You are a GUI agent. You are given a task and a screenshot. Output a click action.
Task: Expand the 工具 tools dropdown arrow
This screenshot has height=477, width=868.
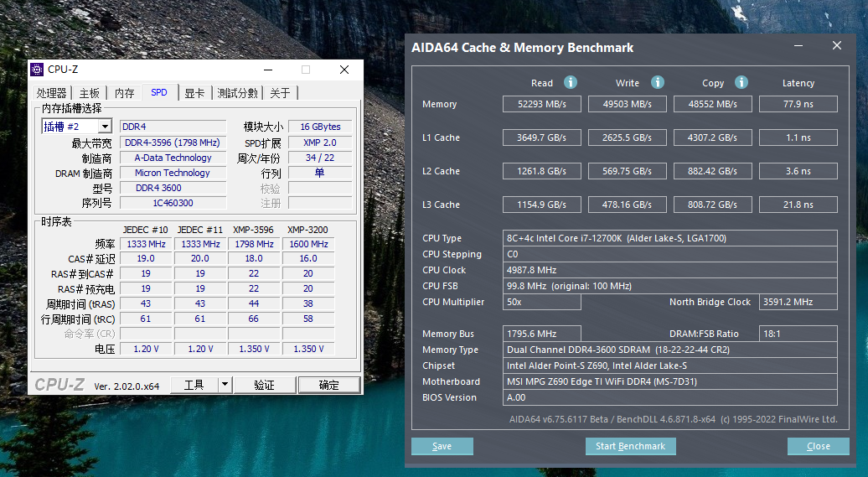225,385
